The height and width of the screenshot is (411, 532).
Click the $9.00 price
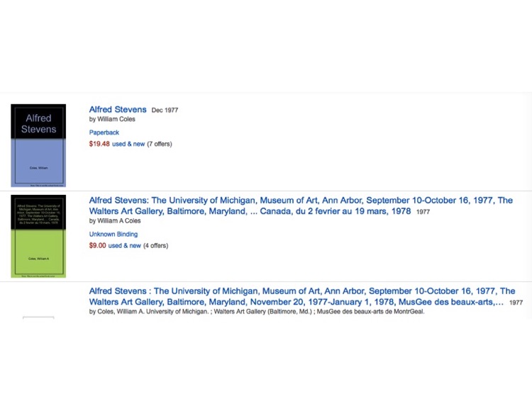point(97,245)
